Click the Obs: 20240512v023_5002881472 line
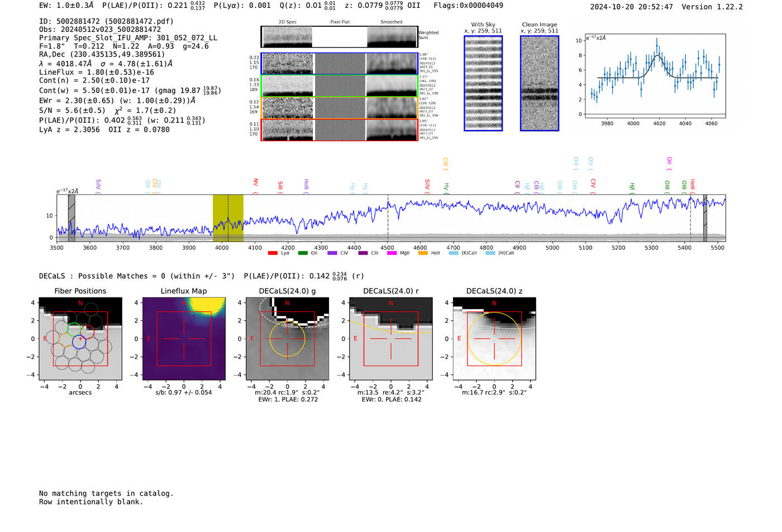The height and width of the screenshot is (532, 782). pyautogui.click(x=100, y=30)
